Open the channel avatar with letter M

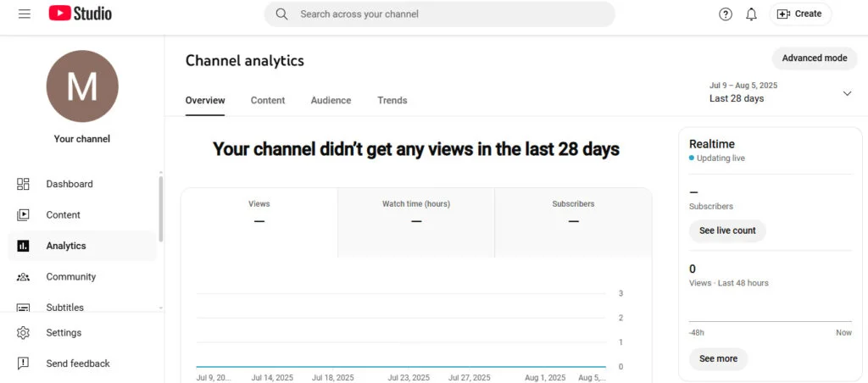click(x=82, y=86)
